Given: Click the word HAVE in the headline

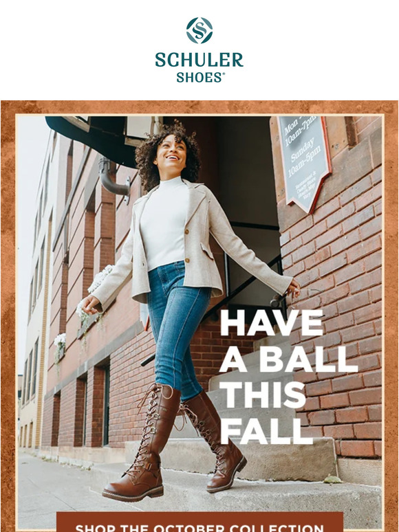Looking at the screenshot, I should 272,322.
